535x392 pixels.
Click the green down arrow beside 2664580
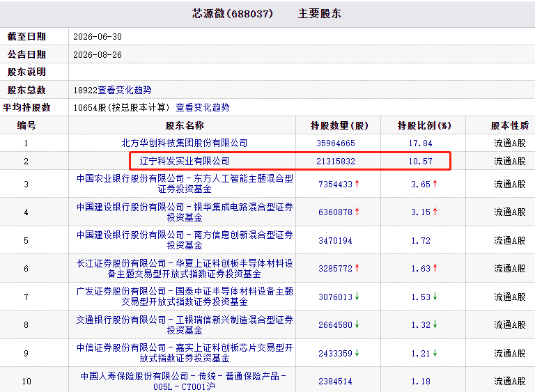click(357, 324)
